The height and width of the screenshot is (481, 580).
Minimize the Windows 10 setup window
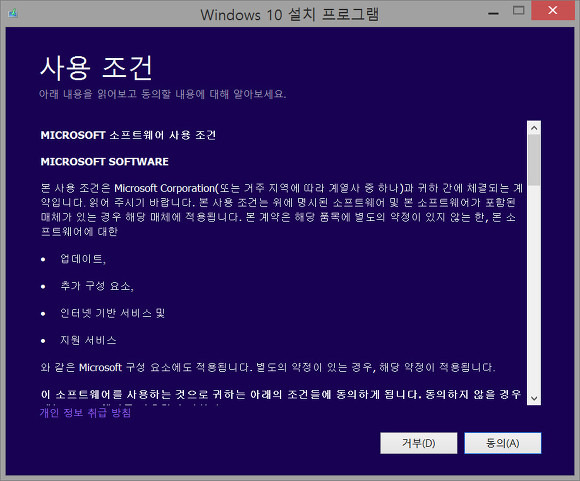point(493,13)
